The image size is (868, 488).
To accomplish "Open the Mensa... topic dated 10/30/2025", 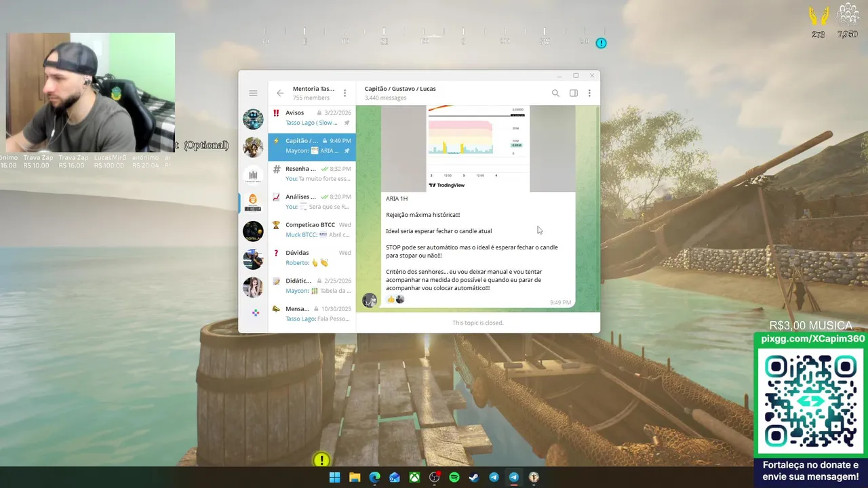I will (312, 314).
